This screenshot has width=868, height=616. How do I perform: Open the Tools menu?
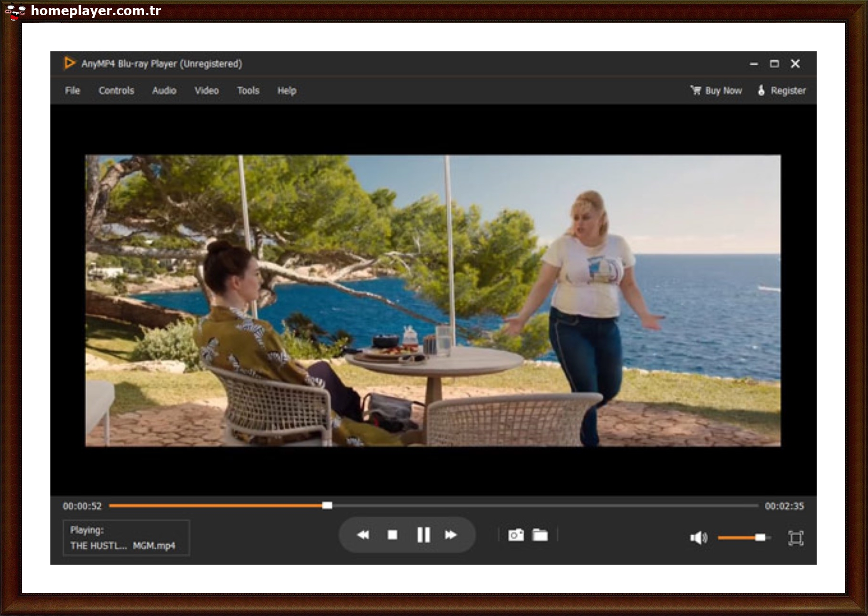[x=248, y=91]
